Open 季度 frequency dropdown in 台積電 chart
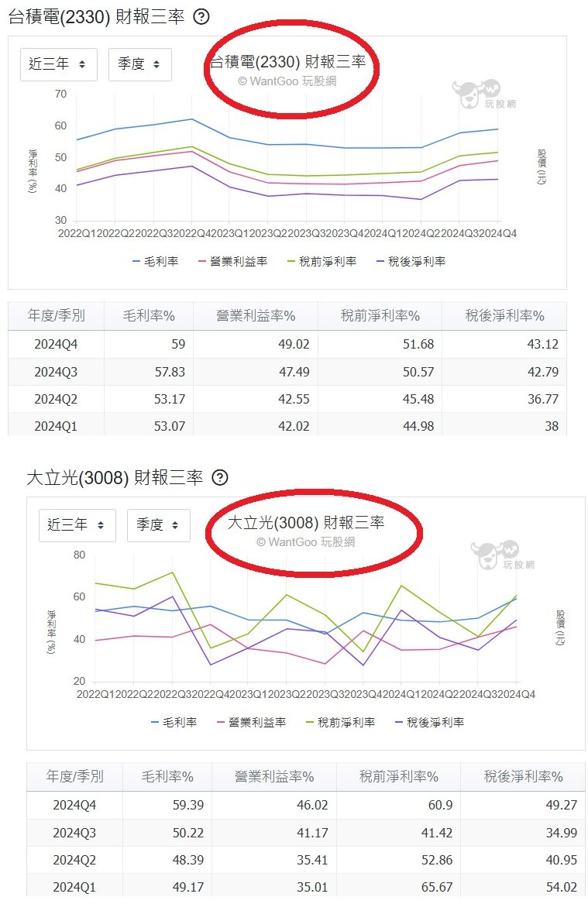588x904 pixels. point(140,64)
